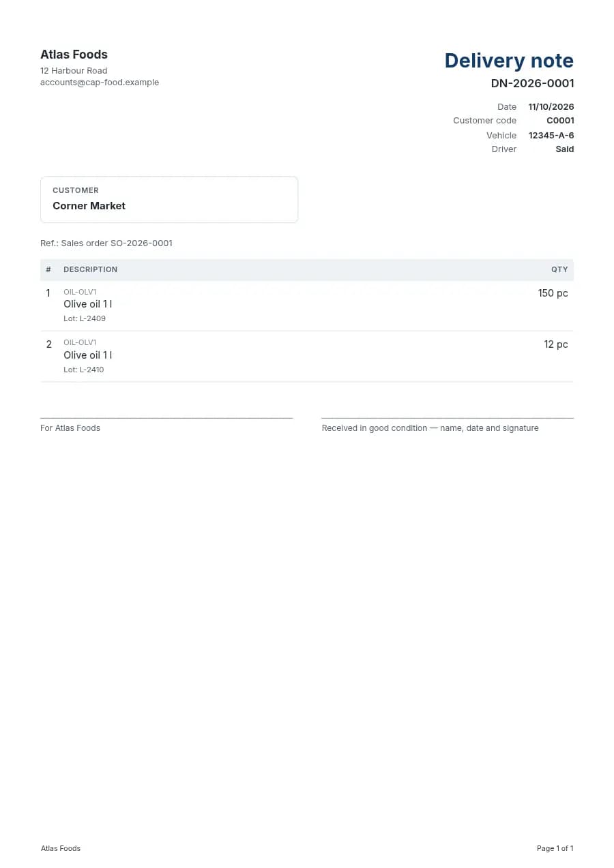Image resolution: width=614 pixels, height=868 pixels.
Task: Select the first Olive oil 1 l row
Action: point(307,305)
